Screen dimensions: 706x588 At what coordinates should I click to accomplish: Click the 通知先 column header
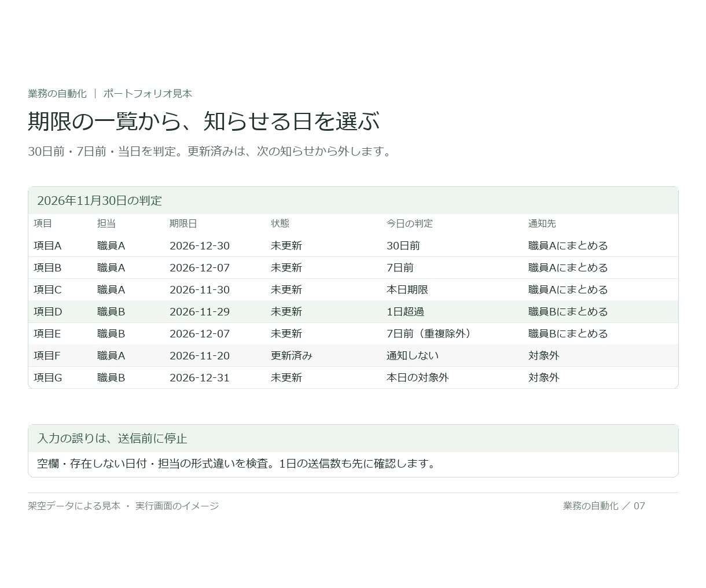click(x=542, y=223)
